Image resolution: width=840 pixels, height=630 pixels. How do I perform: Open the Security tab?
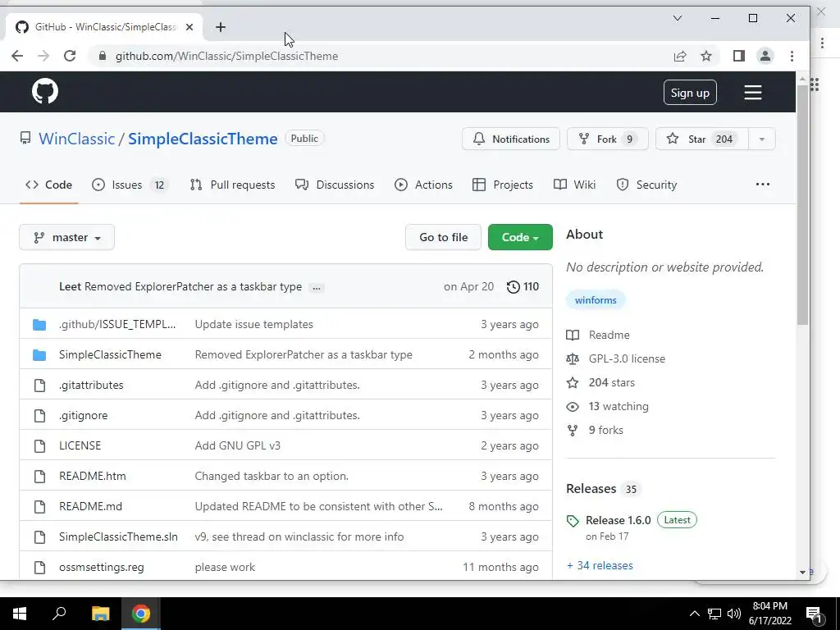646,185
